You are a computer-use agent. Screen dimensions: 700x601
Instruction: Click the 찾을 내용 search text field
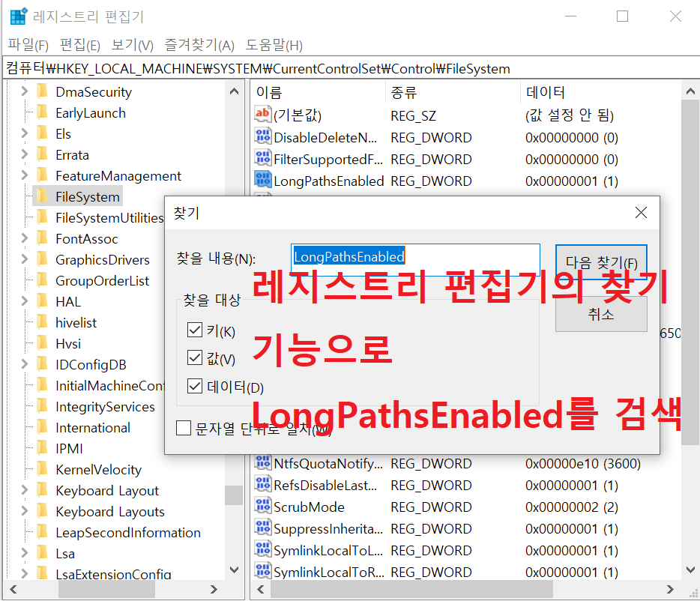pyautogui.click(x=415, y=259)
